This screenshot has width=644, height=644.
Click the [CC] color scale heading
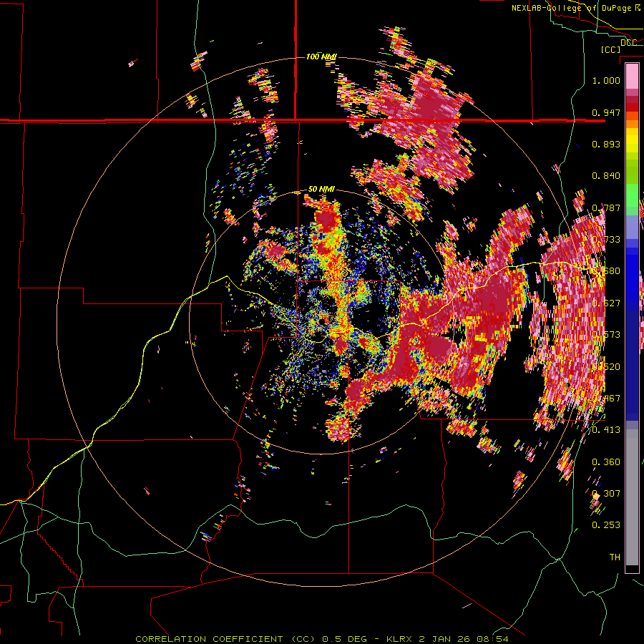(x=611, y=49)
